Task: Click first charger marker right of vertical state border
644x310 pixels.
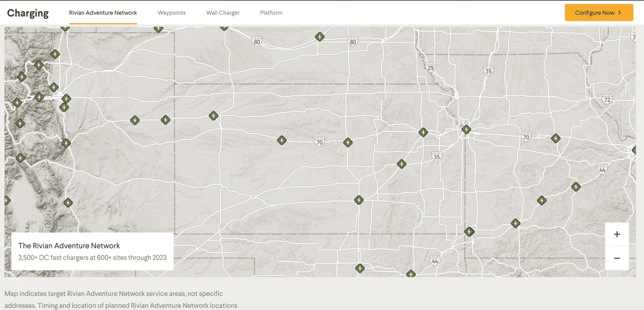Action: [213, 116]
